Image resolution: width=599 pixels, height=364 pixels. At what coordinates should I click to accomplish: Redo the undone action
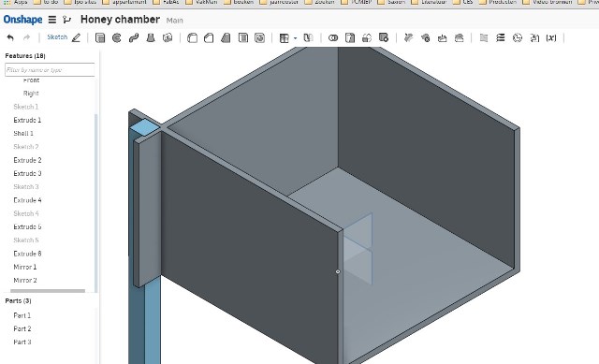tap(26, 37)
